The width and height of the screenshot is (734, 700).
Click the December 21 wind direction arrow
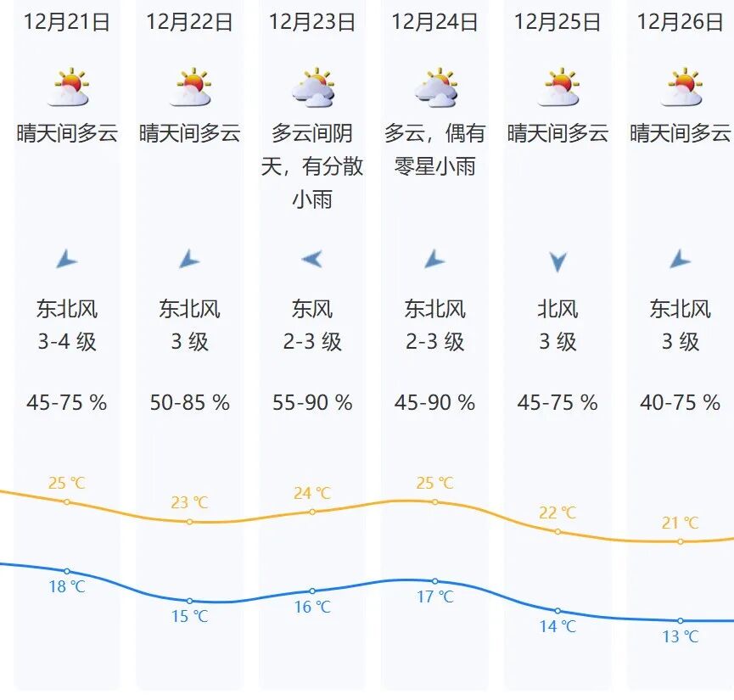pyautogui.click(x=67, y=260)
